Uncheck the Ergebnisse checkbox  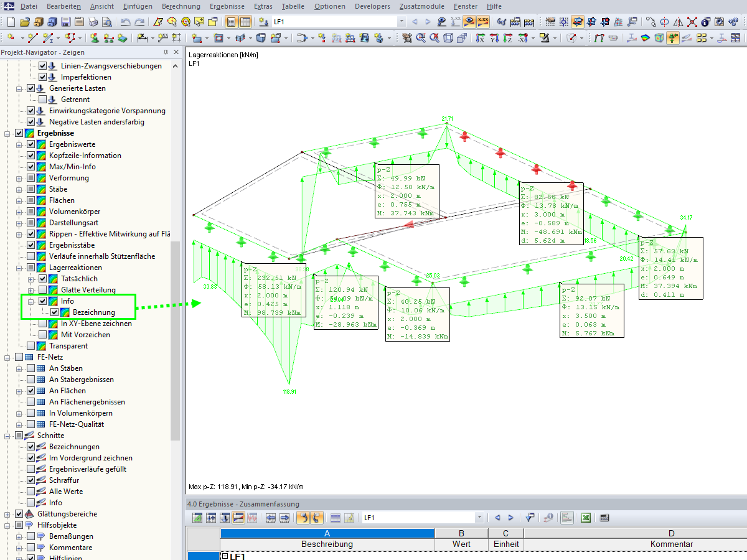tap(19, 133)
